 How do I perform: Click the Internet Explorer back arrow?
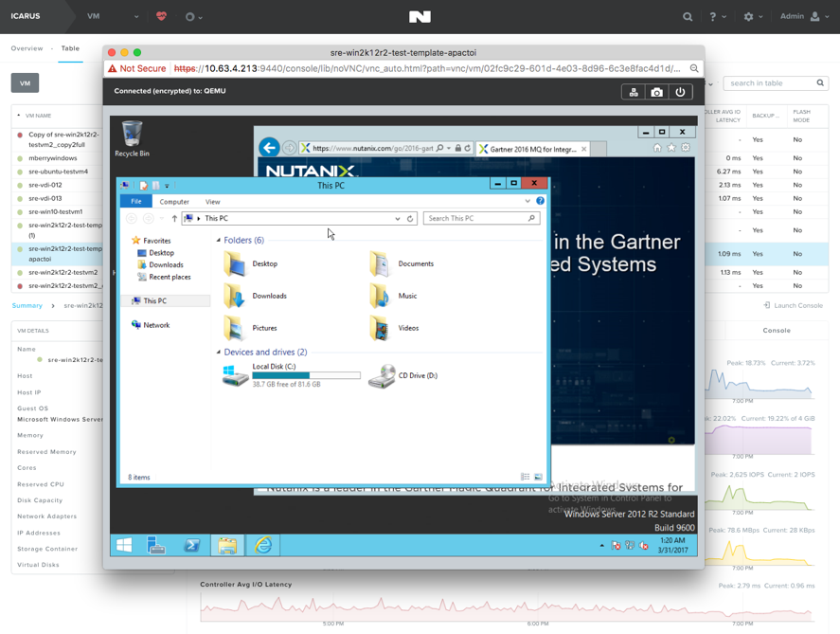[x=270, y=148]
